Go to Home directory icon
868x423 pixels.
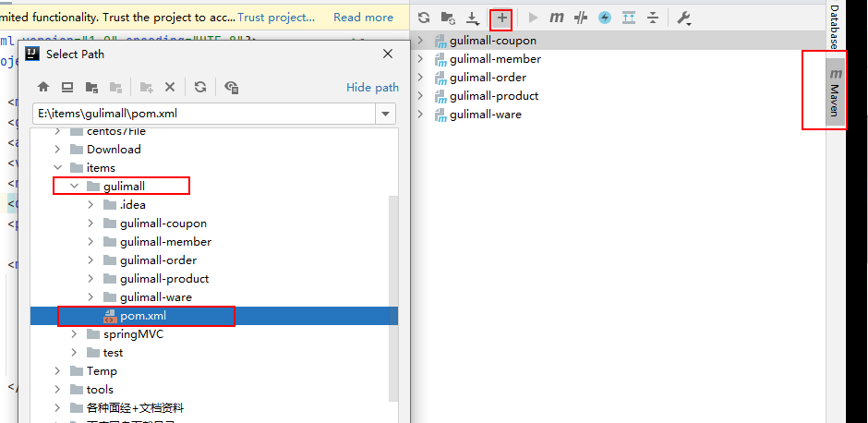click(x=43, y=87)
